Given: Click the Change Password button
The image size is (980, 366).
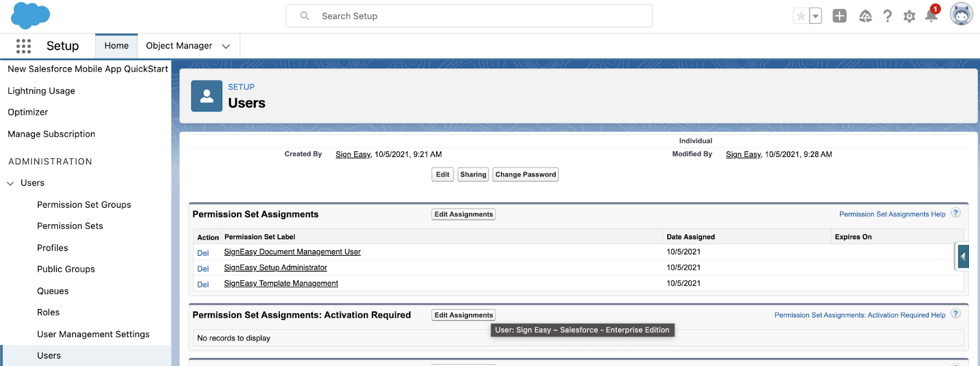Looking at the screenshot, I should coord(526,175).
